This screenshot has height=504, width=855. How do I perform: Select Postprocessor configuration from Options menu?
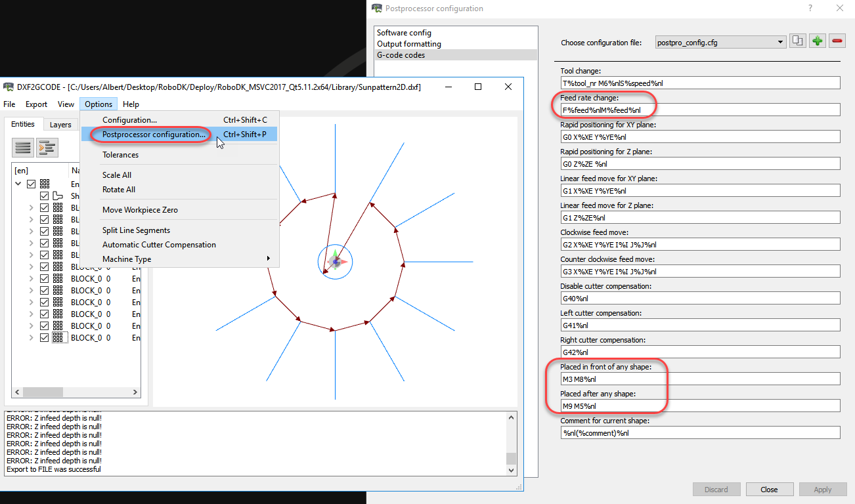pos(154,135)
